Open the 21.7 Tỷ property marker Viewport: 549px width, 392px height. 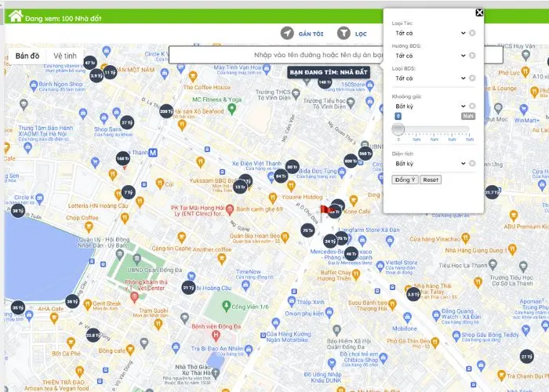pyautogui.click(x=492, y=191)
